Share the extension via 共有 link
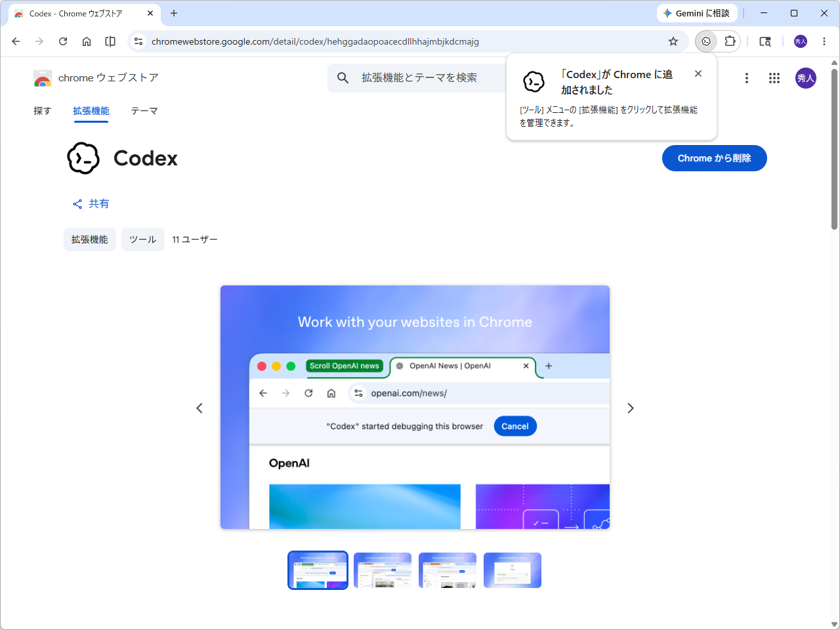The height and width of the screenshot is (630, 840). [x=91, y=204]
